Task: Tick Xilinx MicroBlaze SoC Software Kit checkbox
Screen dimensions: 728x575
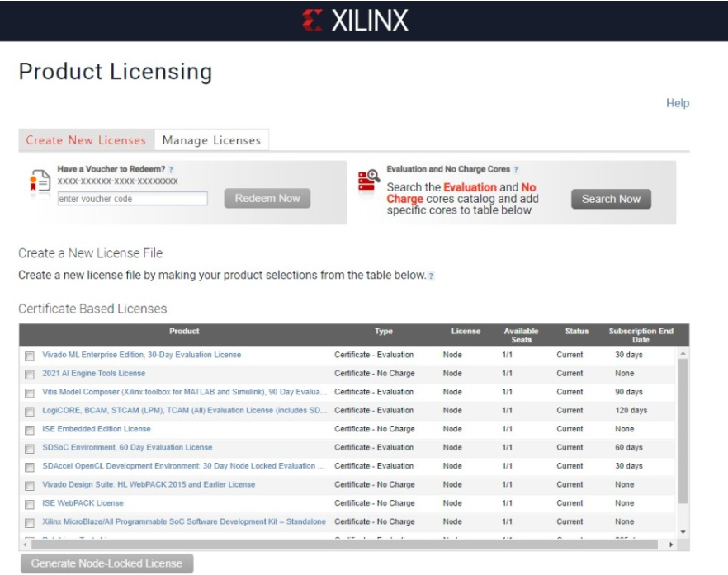Action: click(30, 523)
